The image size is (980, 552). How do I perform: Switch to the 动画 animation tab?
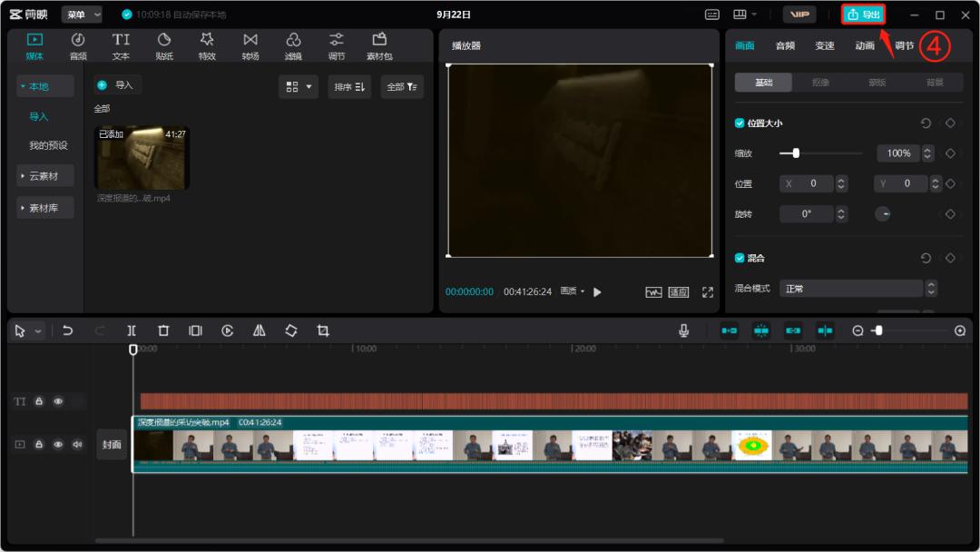(x=865, y=45)
